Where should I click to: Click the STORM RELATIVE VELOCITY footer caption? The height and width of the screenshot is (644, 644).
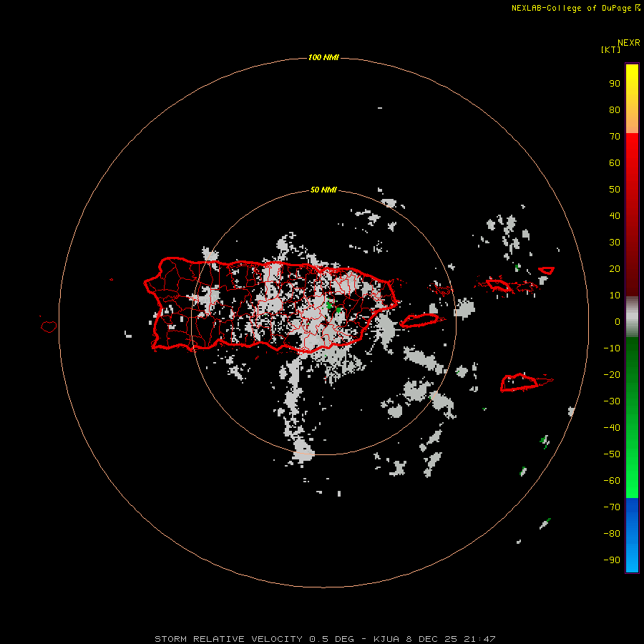pyautogui.click(x=326, y=639)
